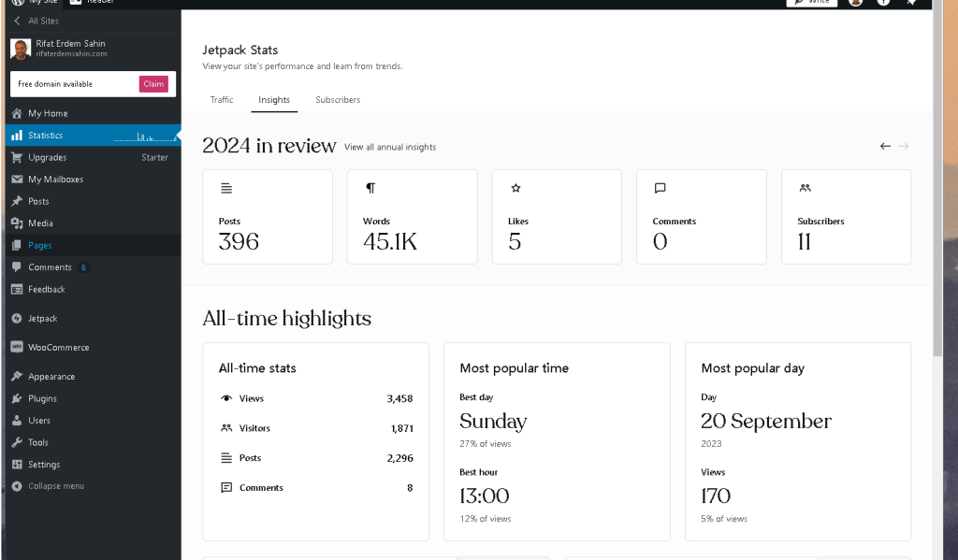Open the Jetpack menu item
This screenshot has width=958, height=560.
pos(93,319)
